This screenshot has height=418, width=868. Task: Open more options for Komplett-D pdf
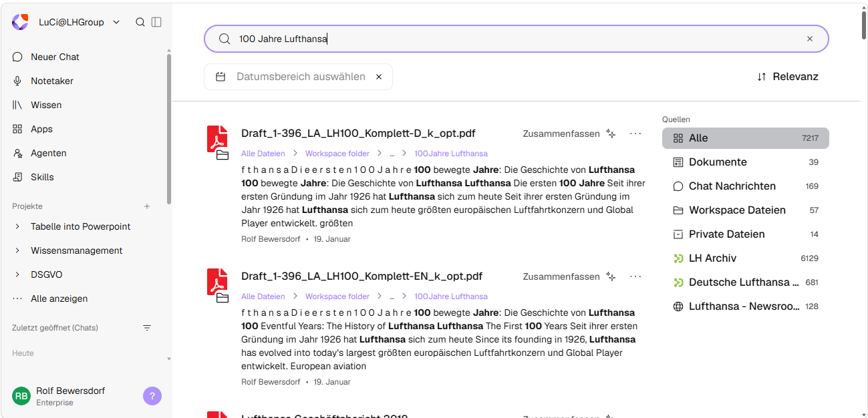pos(635,134)
